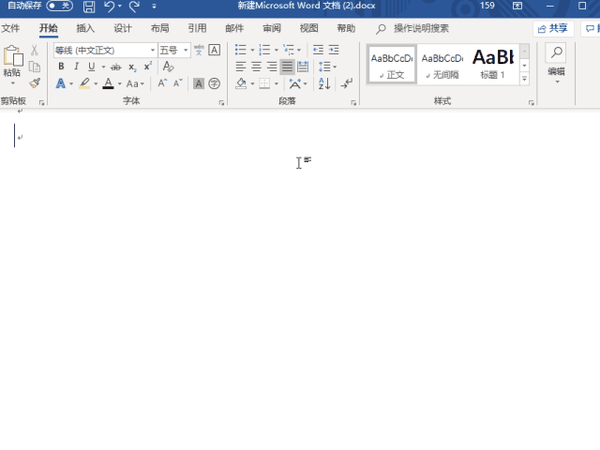
Task: Click the Save floppy disk icon
Action: pyautogui.click(x=89, y=7)
